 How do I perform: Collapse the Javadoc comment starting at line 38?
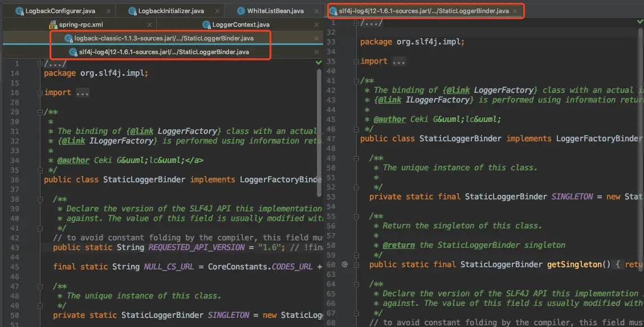click(x=40, y=199)
